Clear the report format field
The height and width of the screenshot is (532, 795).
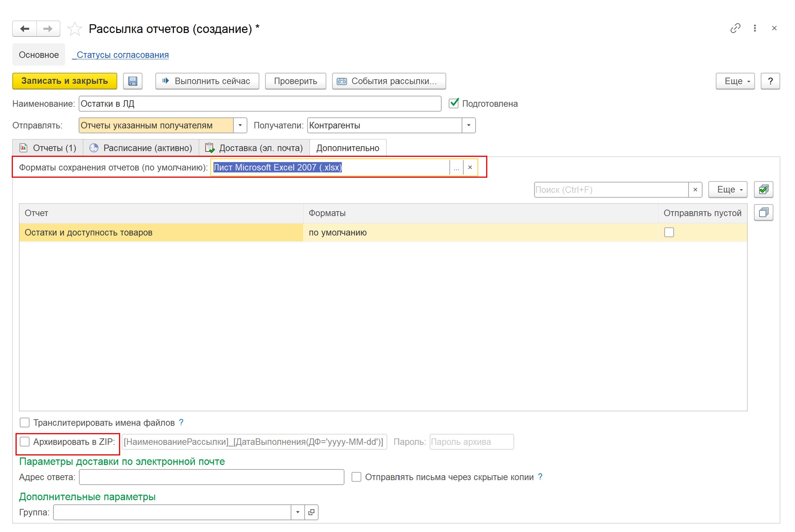click(470, 167)
